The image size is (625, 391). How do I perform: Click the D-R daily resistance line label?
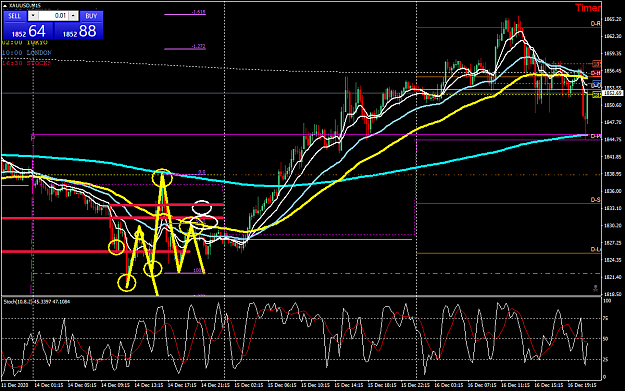click(x=596, y=24)
